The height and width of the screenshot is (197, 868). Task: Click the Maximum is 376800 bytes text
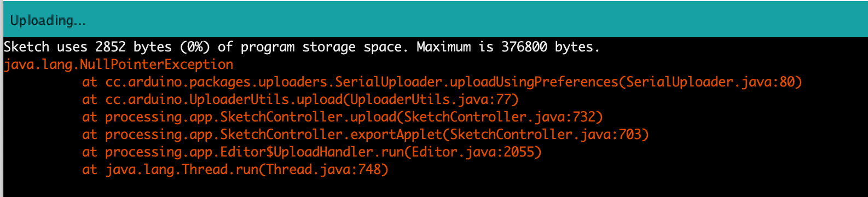point(508,47)
